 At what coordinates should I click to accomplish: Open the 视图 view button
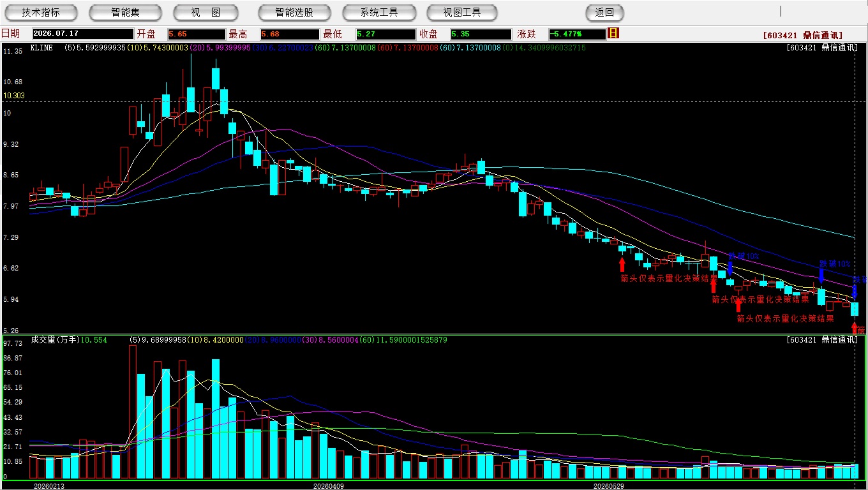coord(206,12)
